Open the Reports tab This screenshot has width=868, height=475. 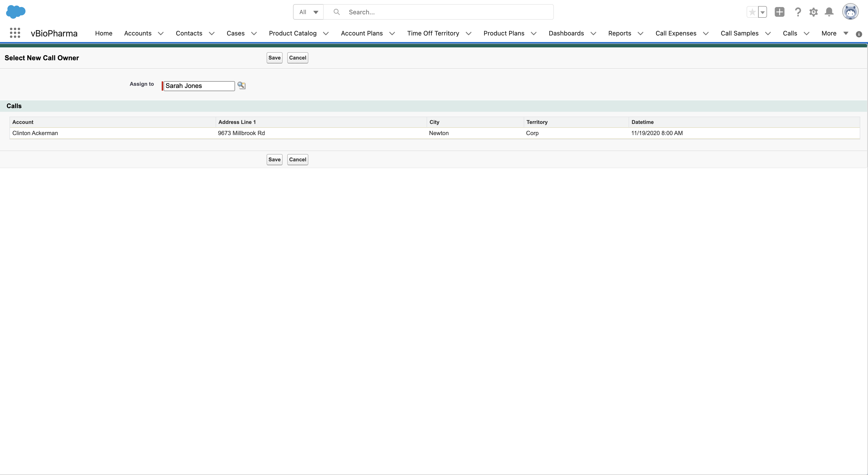tap(619, 33)
